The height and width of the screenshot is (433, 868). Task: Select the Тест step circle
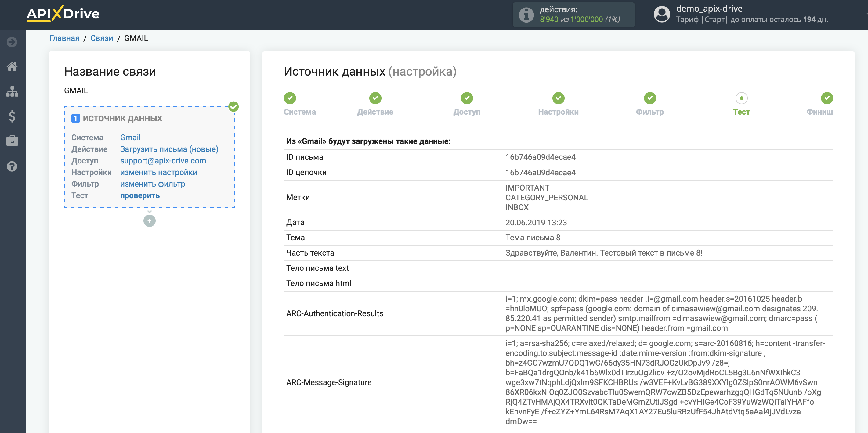pos(741,98)
